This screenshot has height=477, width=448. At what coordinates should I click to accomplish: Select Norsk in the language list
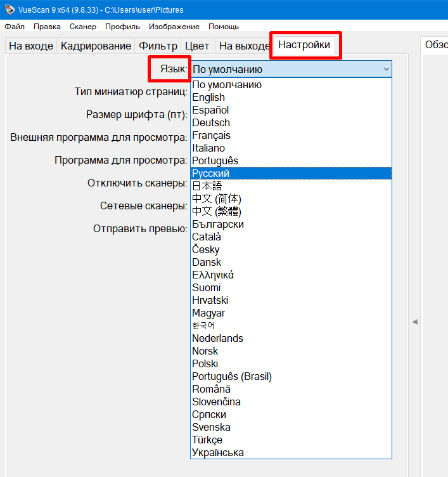point(291,351)
